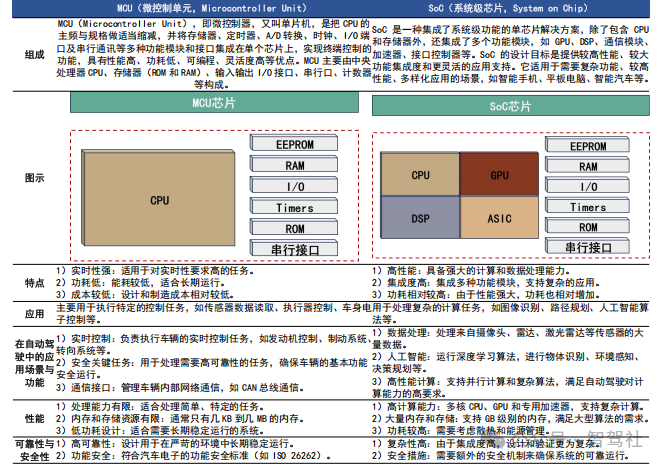Click the 串行接口 box in MCU diagram

294,248
